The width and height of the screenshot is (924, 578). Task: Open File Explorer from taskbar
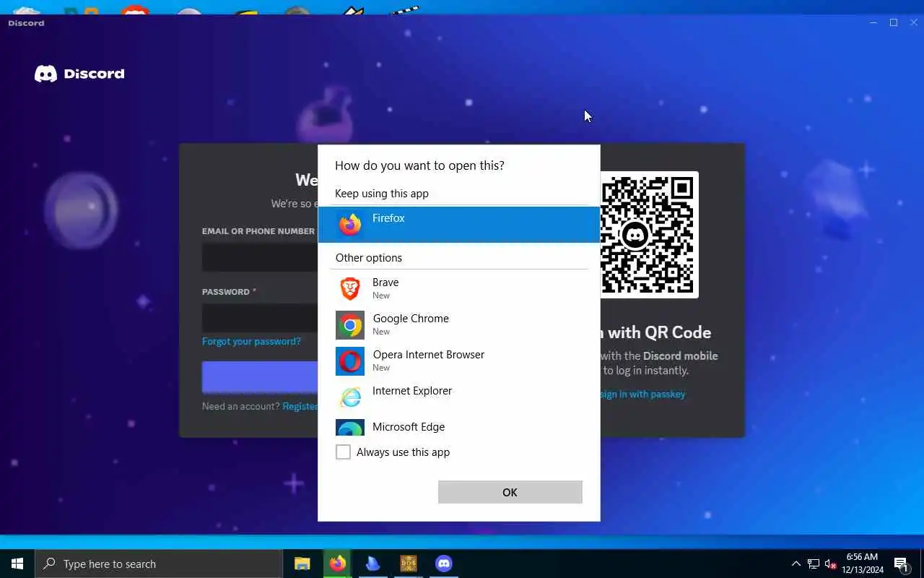(302, 564)
